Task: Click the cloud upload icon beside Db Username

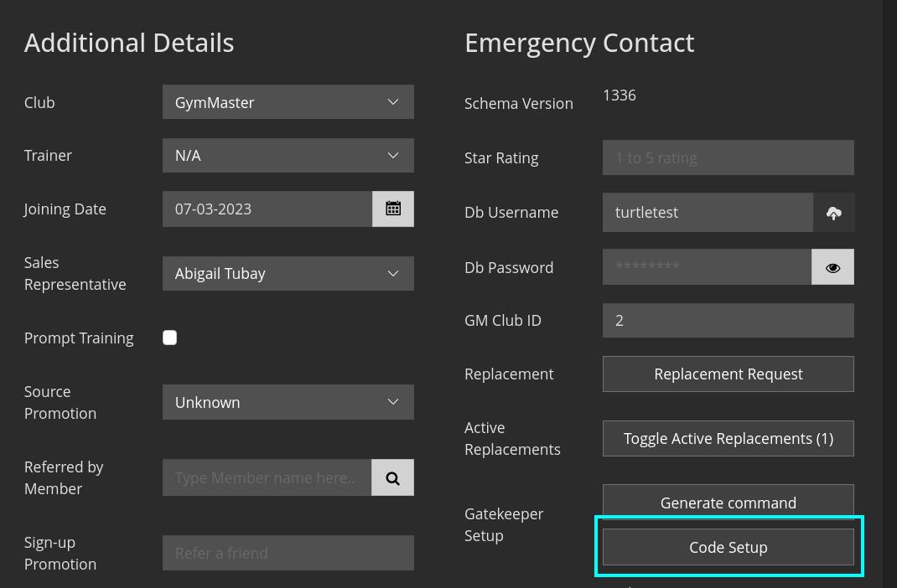Action: pyautogui.click(x=833, y=213)
